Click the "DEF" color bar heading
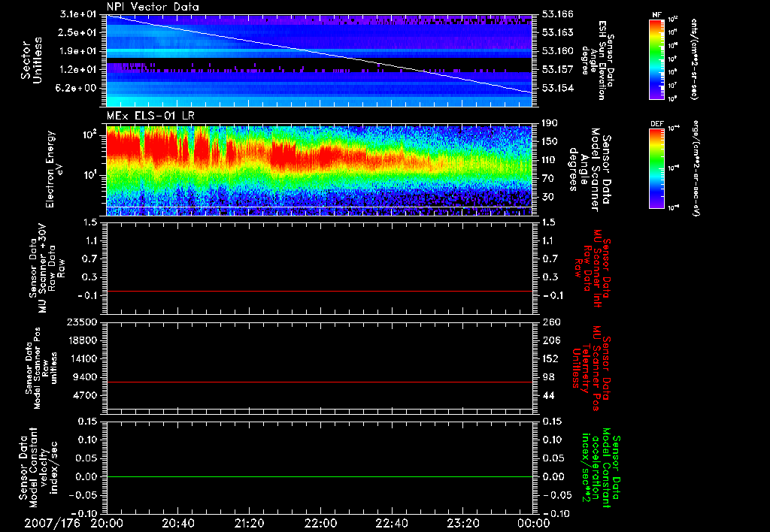The image size is (770, 532). coord(657,124)
